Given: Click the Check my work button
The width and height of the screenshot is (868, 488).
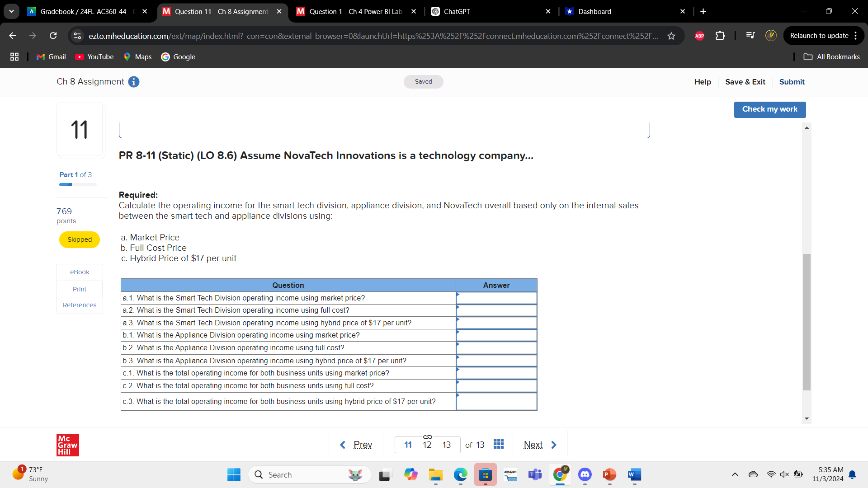Looking at the screenshot, I should [769, 109].
